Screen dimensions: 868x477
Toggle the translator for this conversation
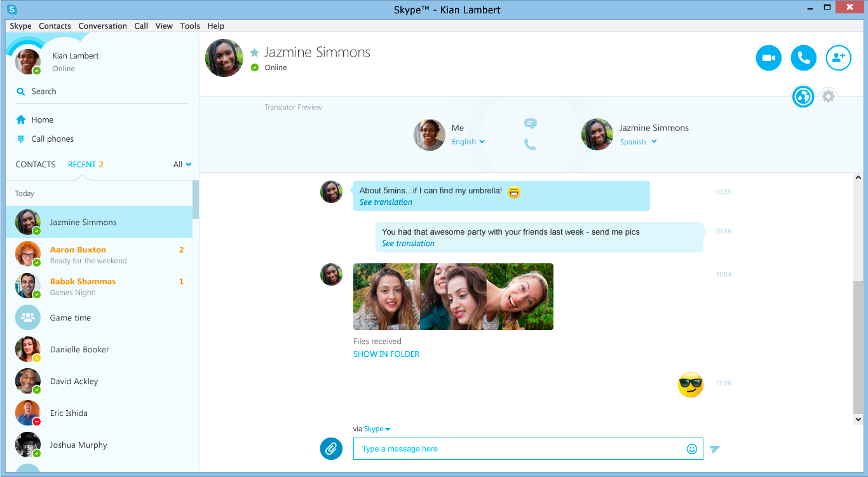(x=803, y=96)
